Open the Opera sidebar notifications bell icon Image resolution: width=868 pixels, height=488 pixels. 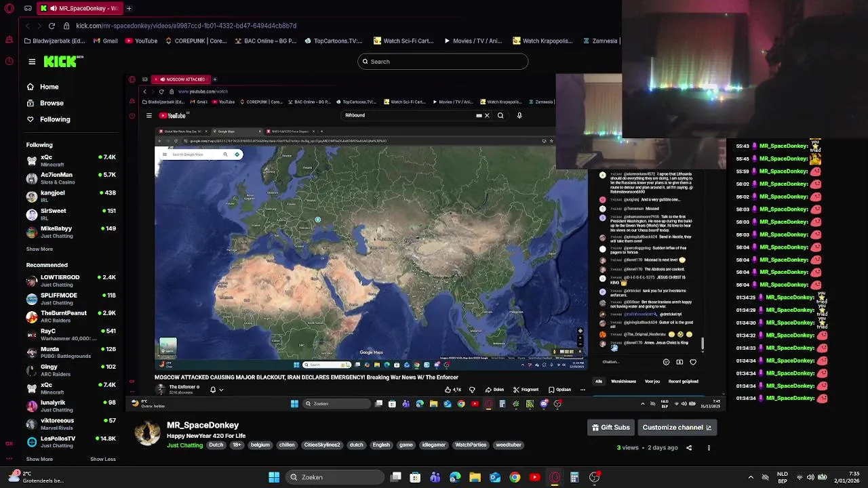[x=9, y=40]
